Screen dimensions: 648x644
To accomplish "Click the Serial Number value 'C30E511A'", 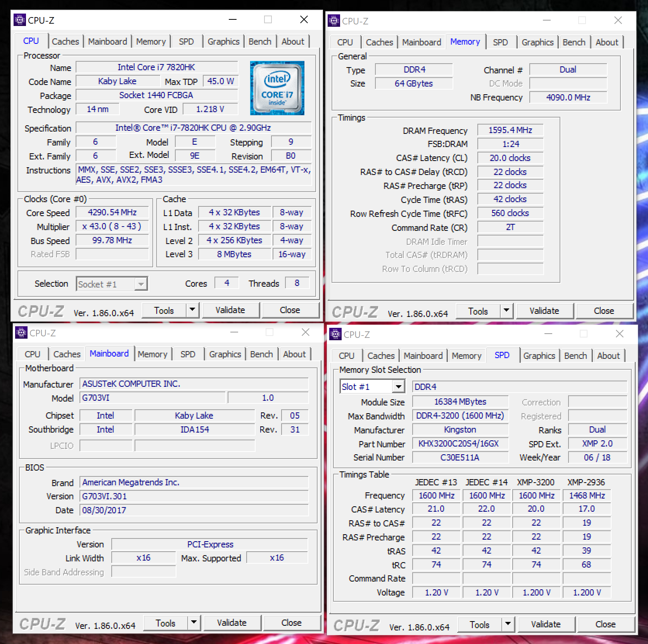I will (460, 457).
